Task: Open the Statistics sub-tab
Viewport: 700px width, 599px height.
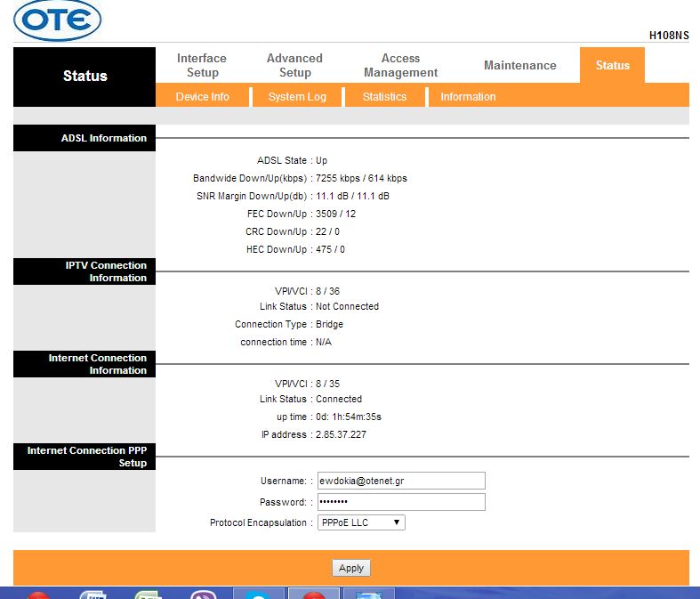Action: (384, 97)
